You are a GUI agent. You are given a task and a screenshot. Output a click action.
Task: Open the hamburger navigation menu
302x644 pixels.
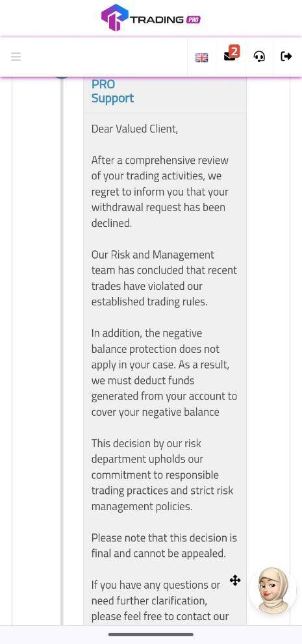pos(16,57)
